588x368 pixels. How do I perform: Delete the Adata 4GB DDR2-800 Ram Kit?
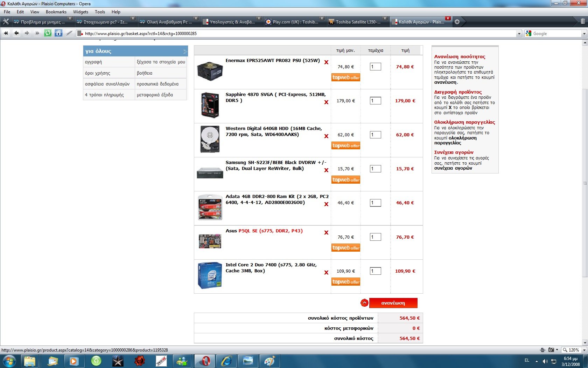pyautogui.click(x=326, y=204)
